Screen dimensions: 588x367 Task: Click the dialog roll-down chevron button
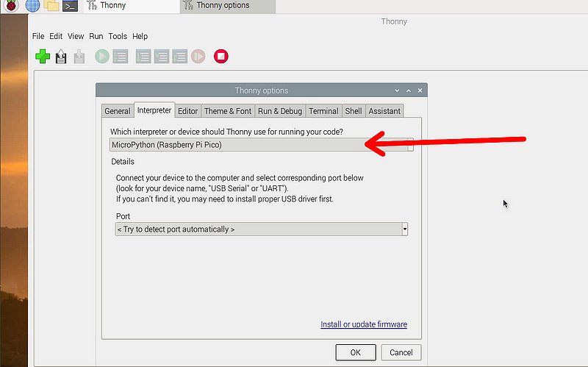[x=397, y=90]
